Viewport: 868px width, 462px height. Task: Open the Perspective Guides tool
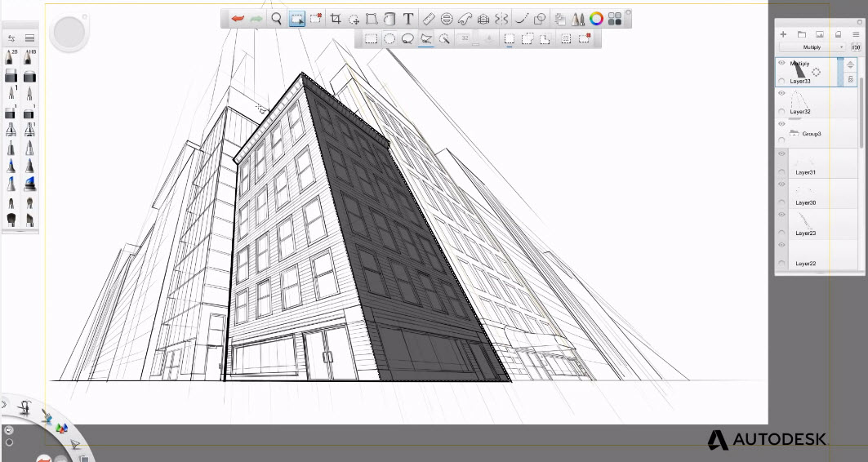(x=483, y=19)
